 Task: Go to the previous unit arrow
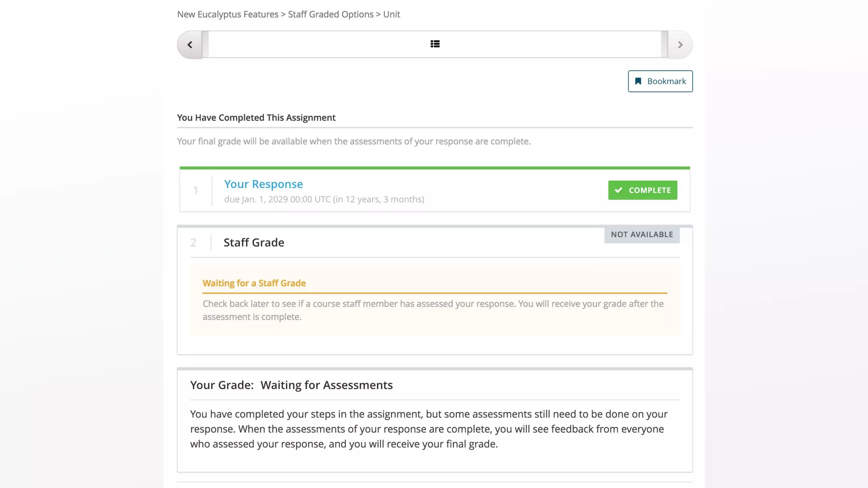(x=189, y=44)
